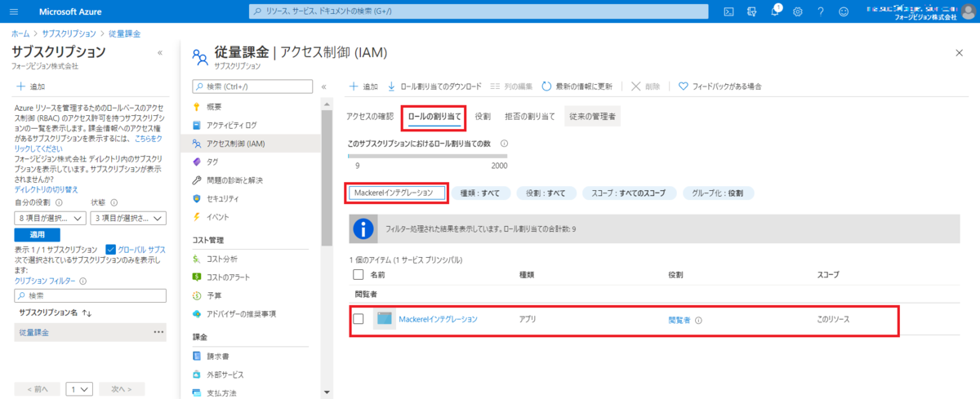Open the スコープ : すべてのスコープ filter

pyautogui.click(x=630, y=193)
